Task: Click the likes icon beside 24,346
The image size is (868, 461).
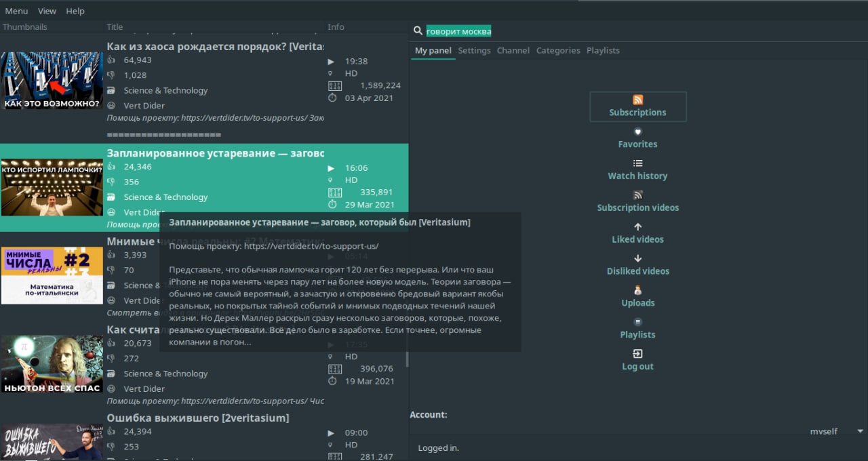Action: (x=111, y=167)
